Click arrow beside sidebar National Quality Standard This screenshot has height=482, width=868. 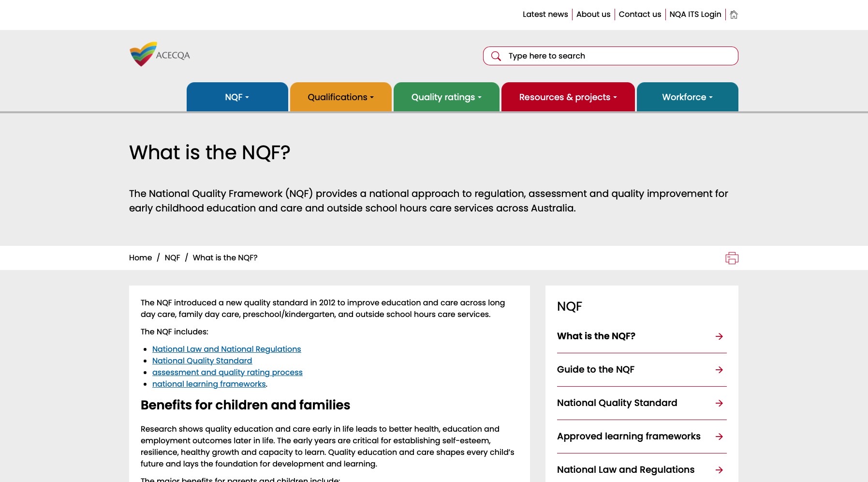pos(719,403)
